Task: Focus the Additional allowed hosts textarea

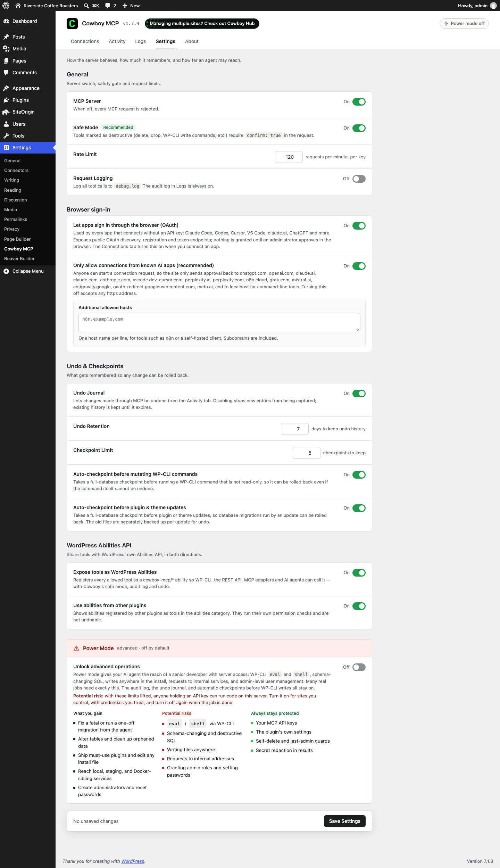Action: pos(219,322)
